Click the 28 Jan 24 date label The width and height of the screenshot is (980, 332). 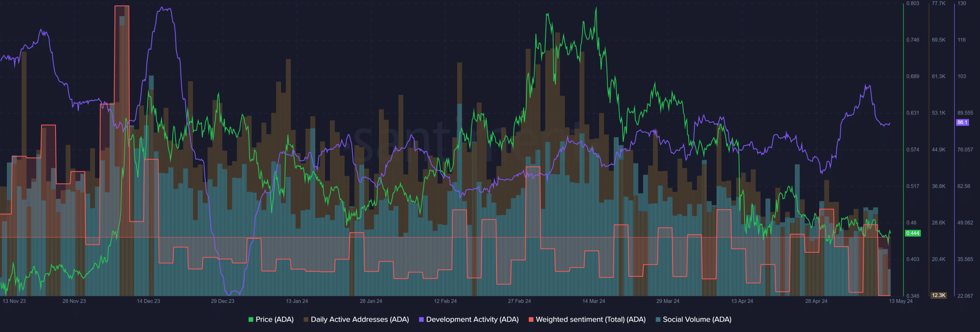(371, 301)
